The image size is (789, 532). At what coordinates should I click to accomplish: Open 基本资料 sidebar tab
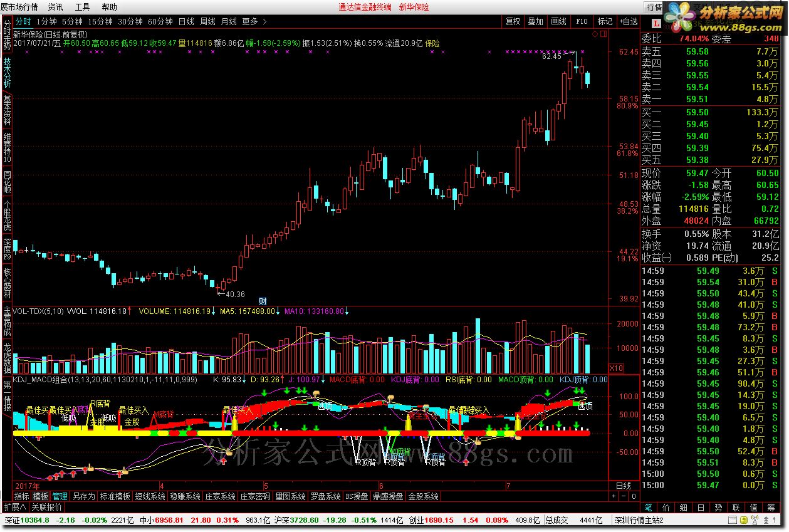[7, 112]
